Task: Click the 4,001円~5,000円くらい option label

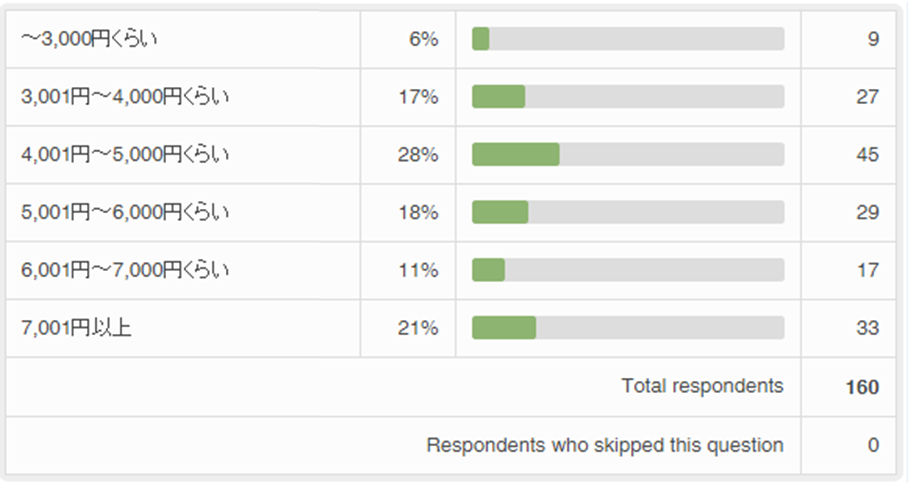Action: (x=125, y=155)
